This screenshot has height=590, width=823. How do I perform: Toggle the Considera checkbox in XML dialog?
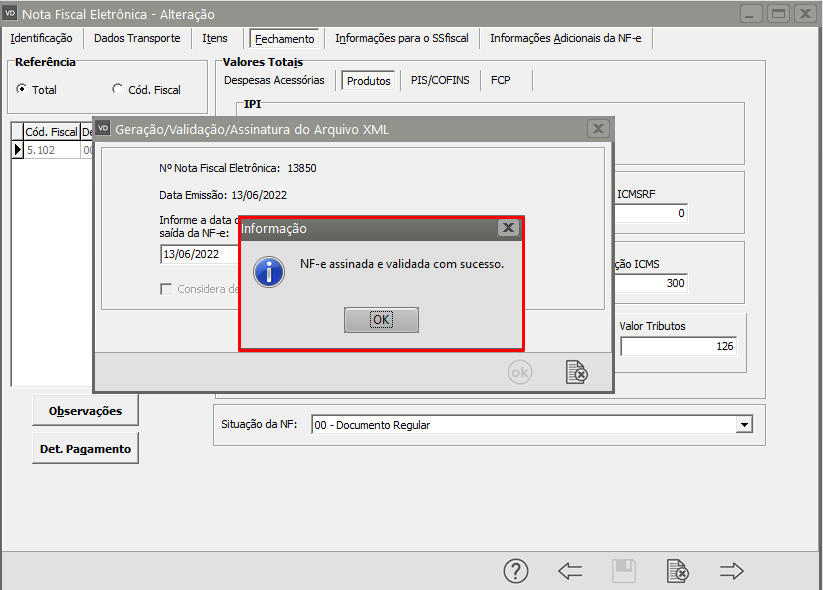(167, 289)
